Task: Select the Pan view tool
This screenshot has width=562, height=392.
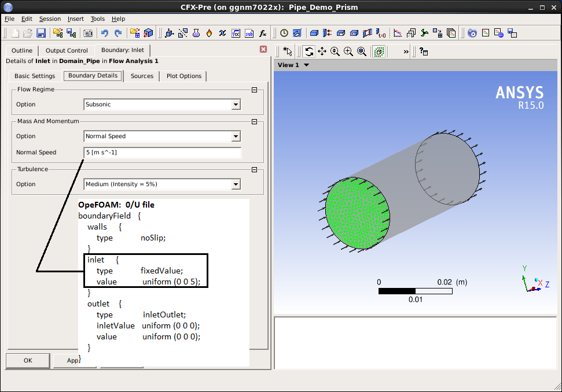Action: pyautogui.click(x=322, y=51)
